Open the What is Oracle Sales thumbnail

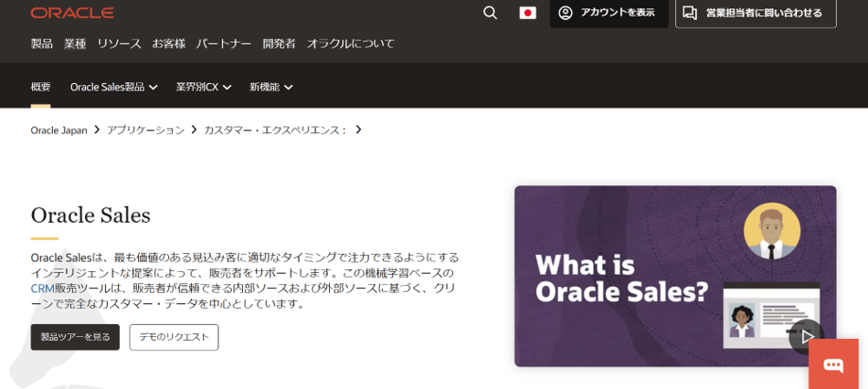click(x=675, y=276)
